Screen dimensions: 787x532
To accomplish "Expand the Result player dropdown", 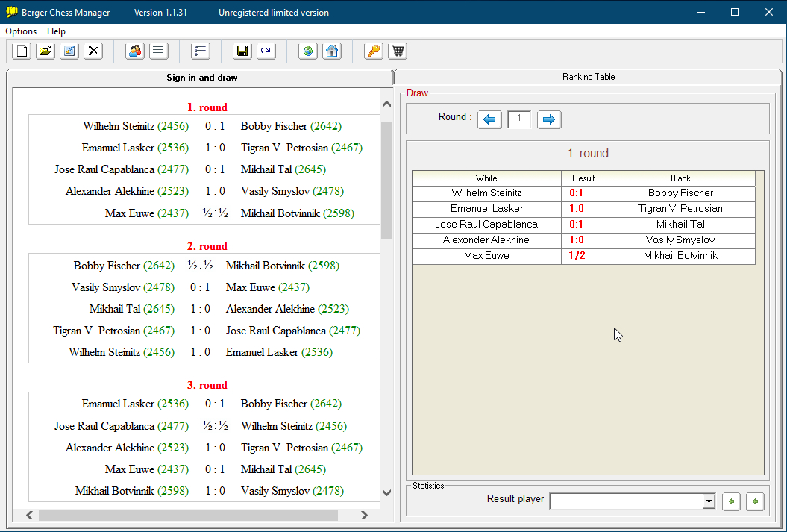I will 709,502.
